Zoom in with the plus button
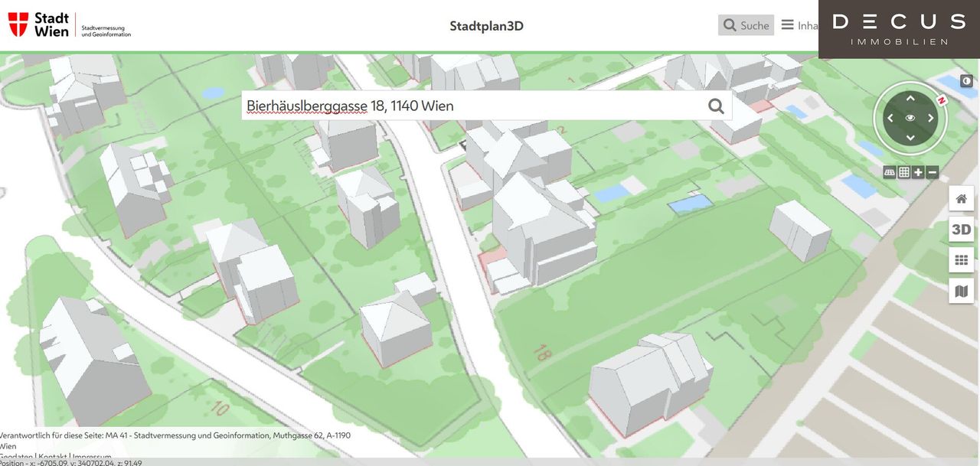The image size is (980, 466). click(x=918, y=172)
